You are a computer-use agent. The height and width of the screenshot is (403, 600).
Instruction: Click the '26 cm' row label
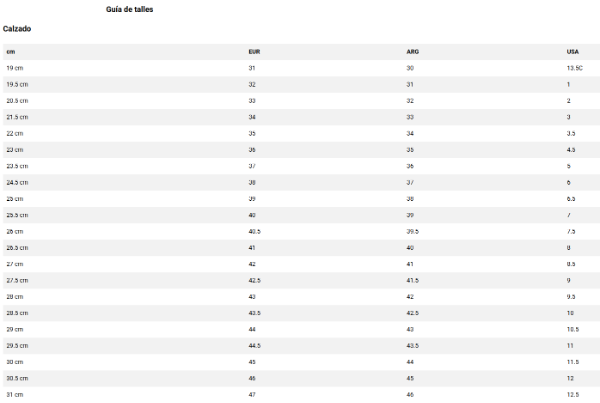[14, 231]
